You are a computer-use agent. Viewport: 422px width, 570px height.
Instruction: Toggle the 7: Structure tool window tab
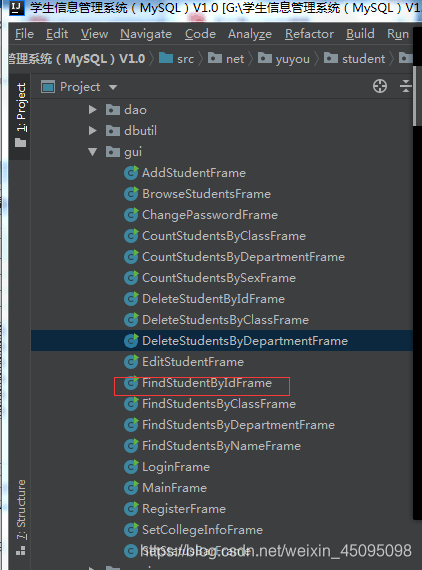[x=21, y=517]
